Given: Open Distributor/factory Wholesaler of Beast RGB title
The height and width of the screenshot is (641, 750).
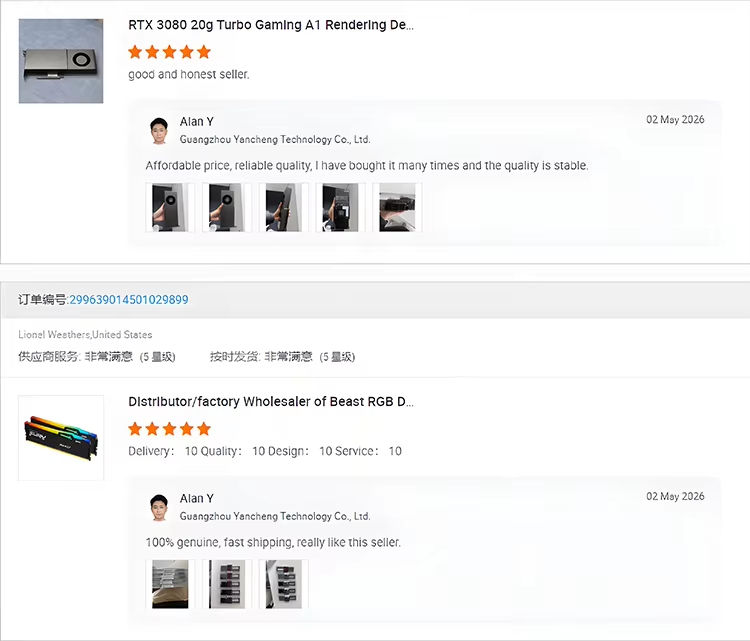Looking at the screenshot, I should click(x=271, y=402).
